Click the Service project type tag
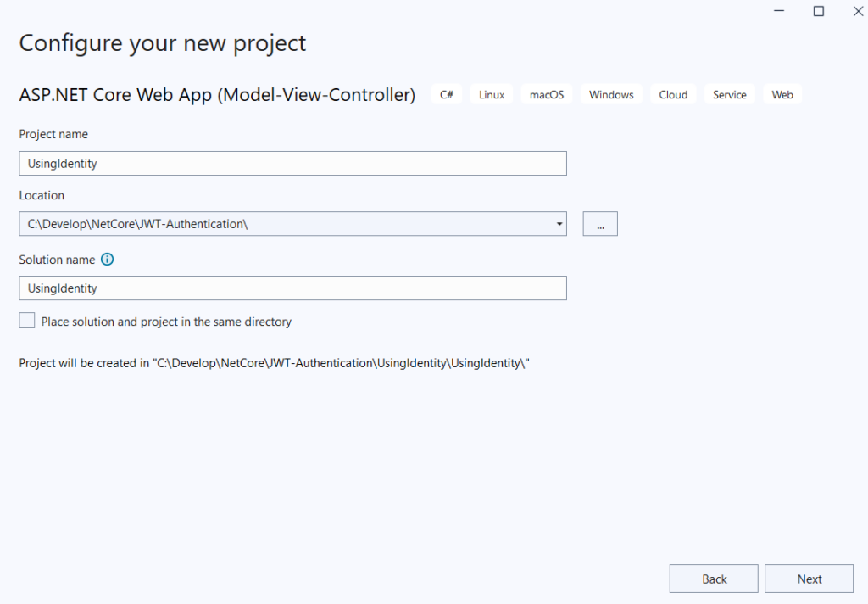Image resolution: width=868 pixels, height=604 pixels. coord(729,95)
